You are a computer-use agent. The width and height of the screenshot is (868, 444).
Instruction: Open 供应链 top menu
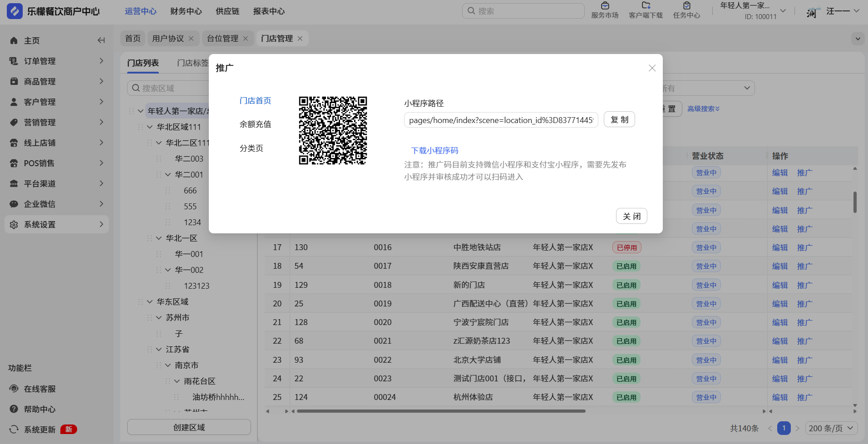pyautogui.click(x=227, y=11)
